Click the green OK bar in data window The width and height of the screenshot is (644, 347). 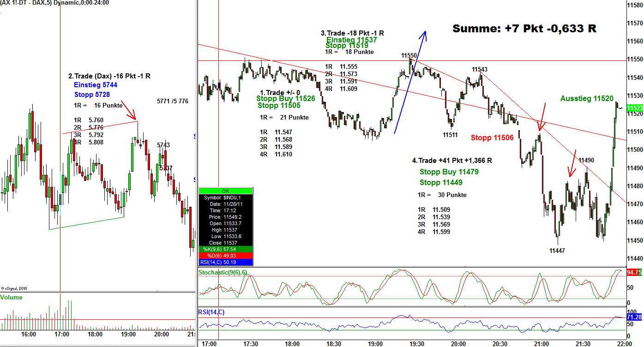click(x=226, y=191)
